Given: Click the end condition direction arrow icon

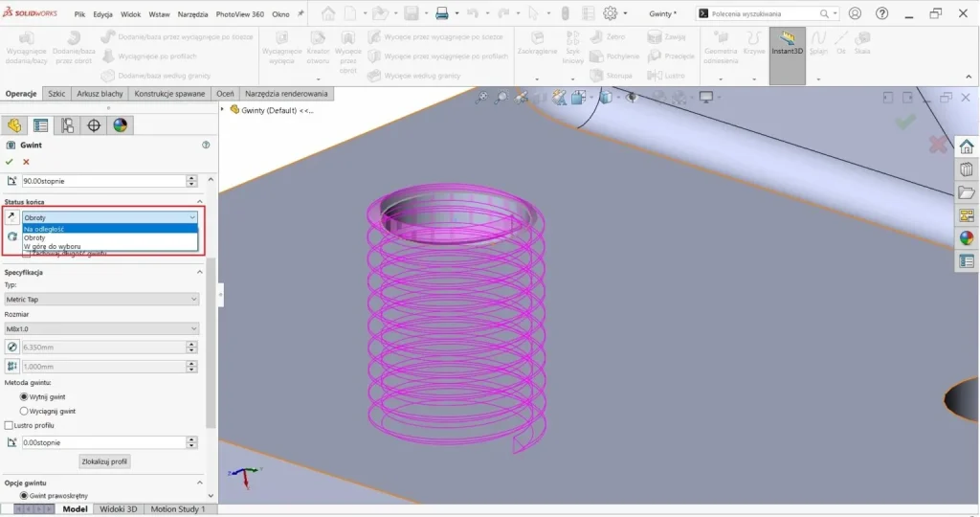Looking at the screenshot, I should tap(11, 217).
